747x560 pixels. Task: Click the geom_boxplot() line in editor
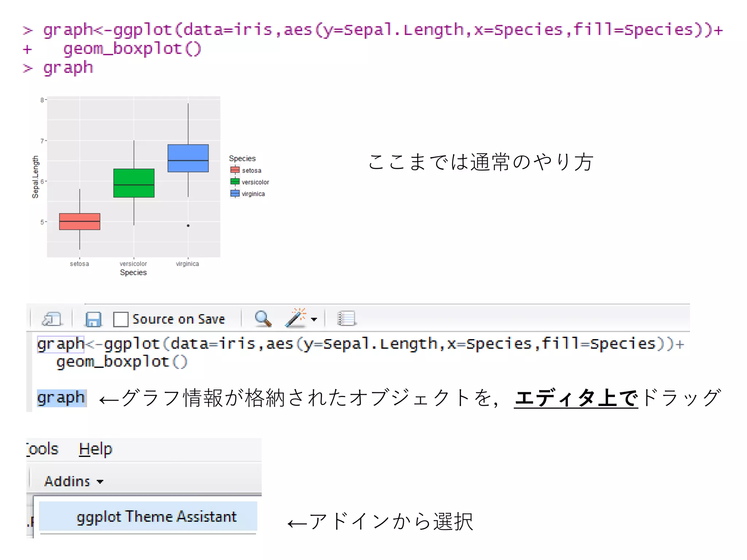tap(122, 362)
